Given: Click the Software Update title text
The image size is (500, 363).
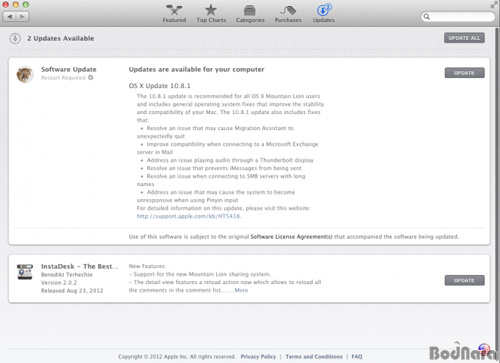Looking at the screenshot, I should pos(69,69).
